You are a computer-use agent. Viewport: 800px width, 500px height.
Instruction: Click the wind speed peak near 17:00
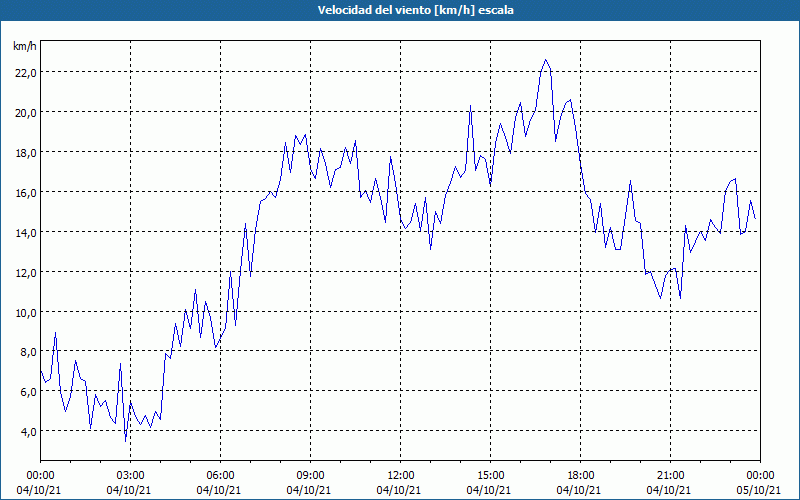tap(545, 60)
